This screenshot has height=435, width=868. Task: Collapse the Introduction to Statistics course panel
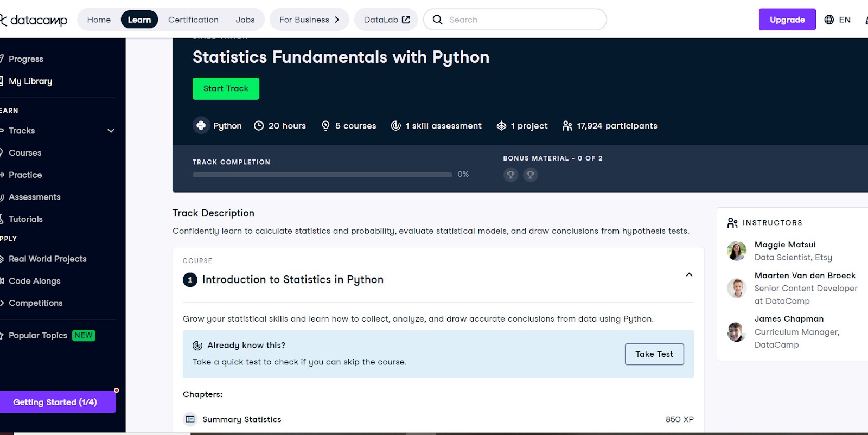pyautogui.click(x=689, y=274)
